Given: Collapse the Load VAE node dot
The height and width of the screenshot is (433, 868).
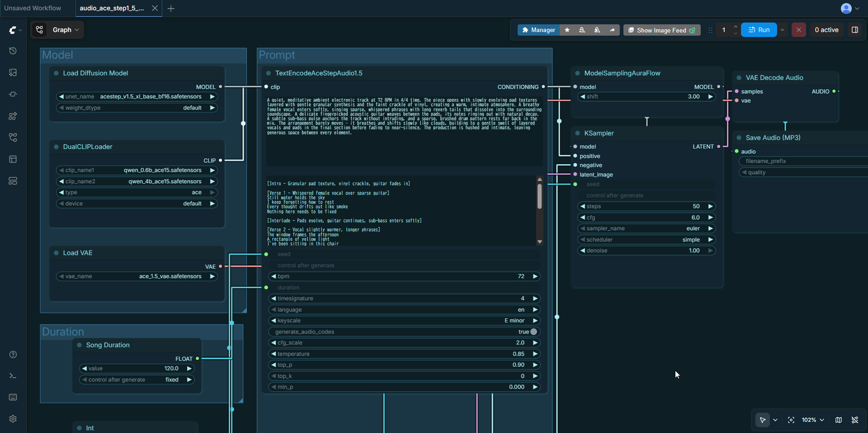Looking at the screenshot, I should point(56,253).
